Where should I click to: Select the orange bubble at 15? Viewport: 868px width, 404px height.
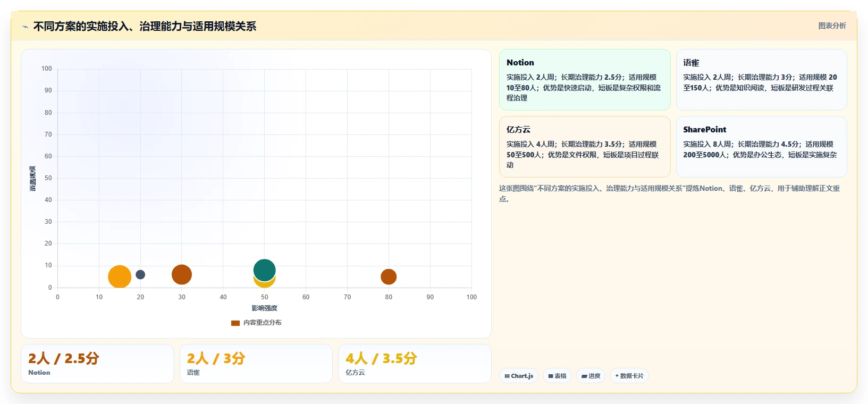[x=120, y=277]
